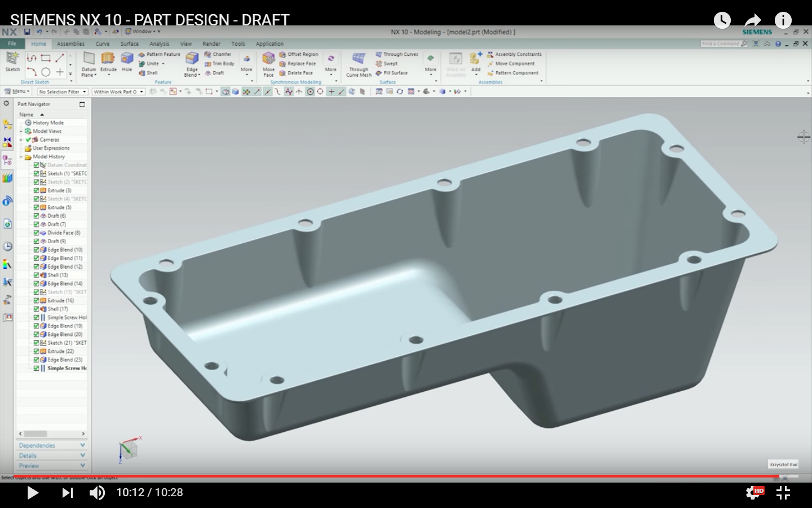Switch to the Render ribbon tab
The height and width of the screenshot is (508, 812).
211,43
